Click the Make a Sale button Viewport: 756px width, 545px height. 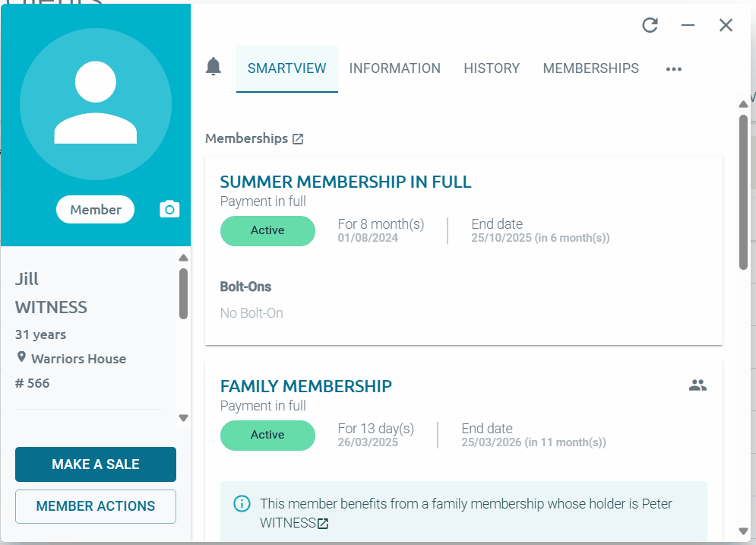click(x=96, y=464)
